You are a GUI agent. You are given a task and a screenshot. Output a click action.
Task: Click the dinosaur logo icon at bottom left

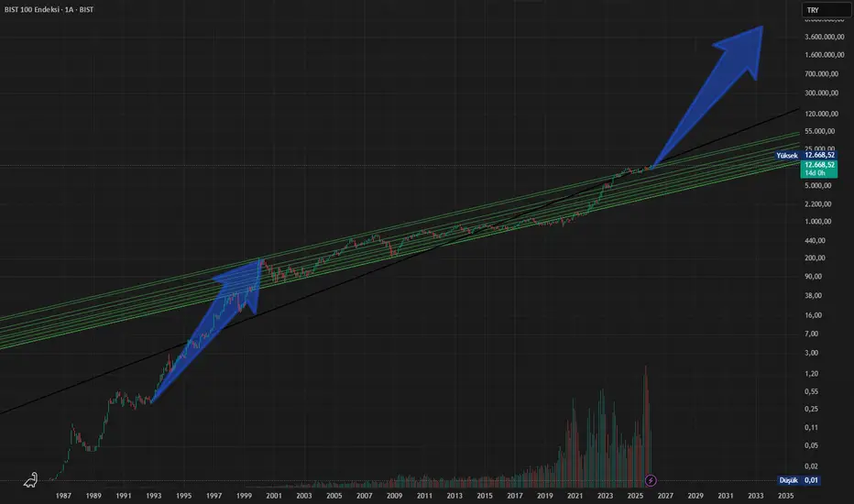[31, 480]
